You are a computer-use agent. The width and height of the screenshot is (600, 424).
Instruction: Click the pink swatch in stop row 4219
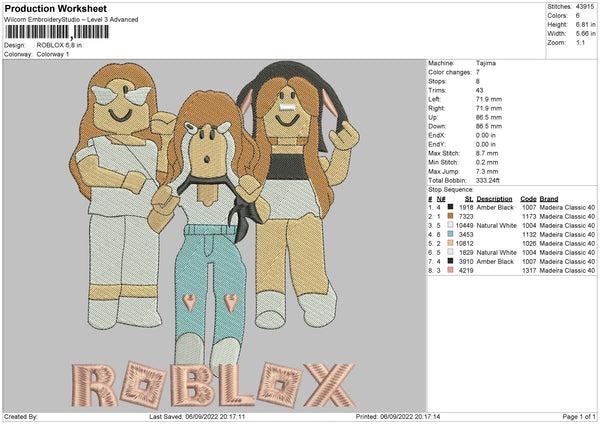click(450, 270)
